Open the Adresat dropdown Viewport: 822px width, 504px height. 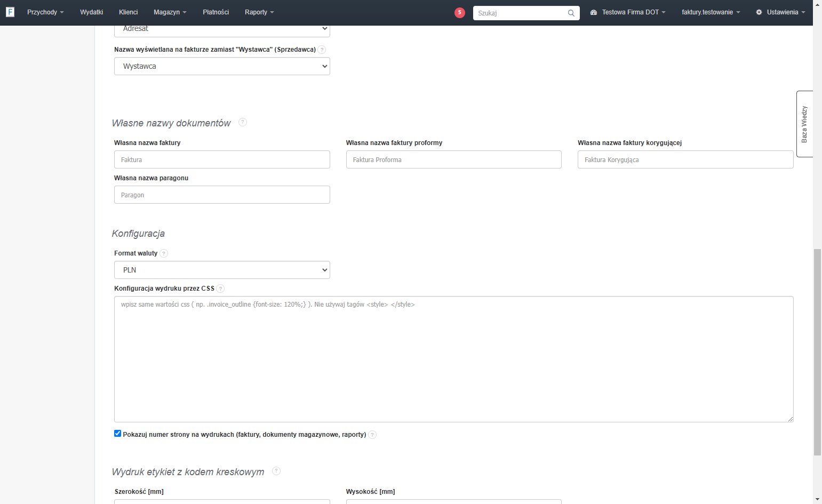(x=222, y=30)
